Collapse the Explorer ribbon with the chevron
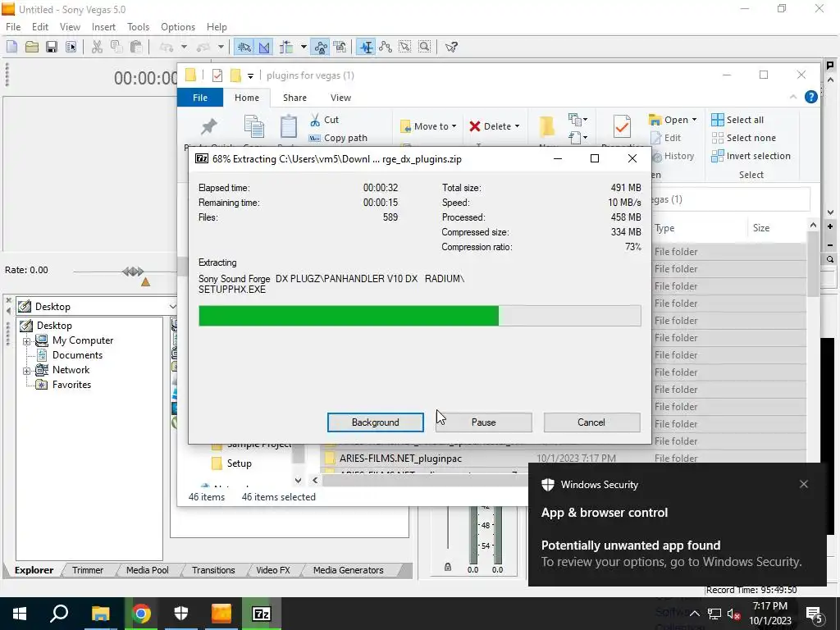The height and width of the screenshot is (630, 840). 793,97
